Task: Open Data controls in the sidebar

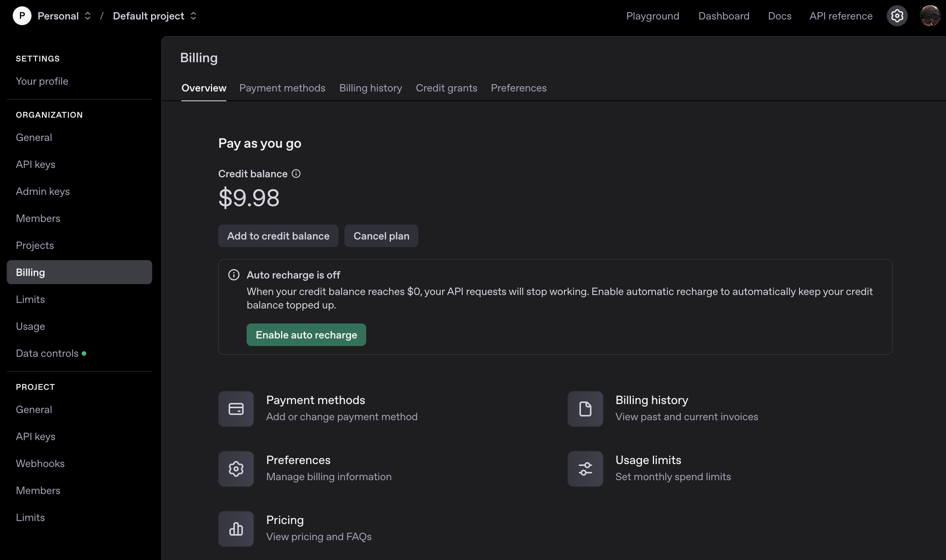Action: click(x=47, y=353)
